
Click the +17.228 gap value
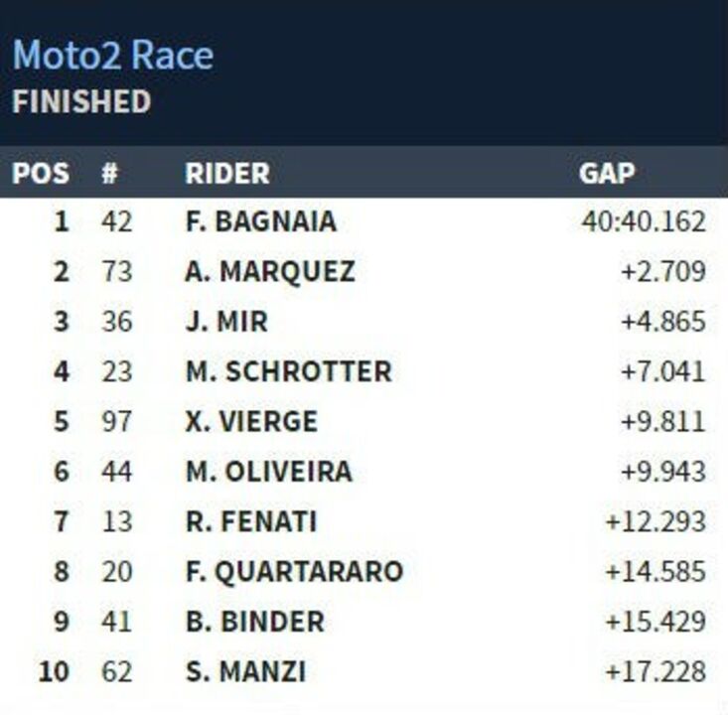coord(655,672)
